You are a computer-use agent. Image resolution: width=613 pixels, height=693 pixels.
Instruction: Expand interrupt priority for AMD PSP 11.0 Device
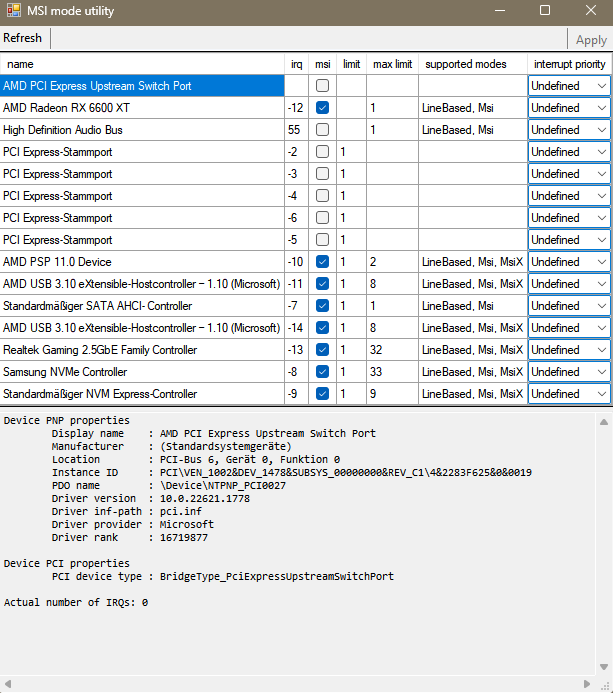570,262
